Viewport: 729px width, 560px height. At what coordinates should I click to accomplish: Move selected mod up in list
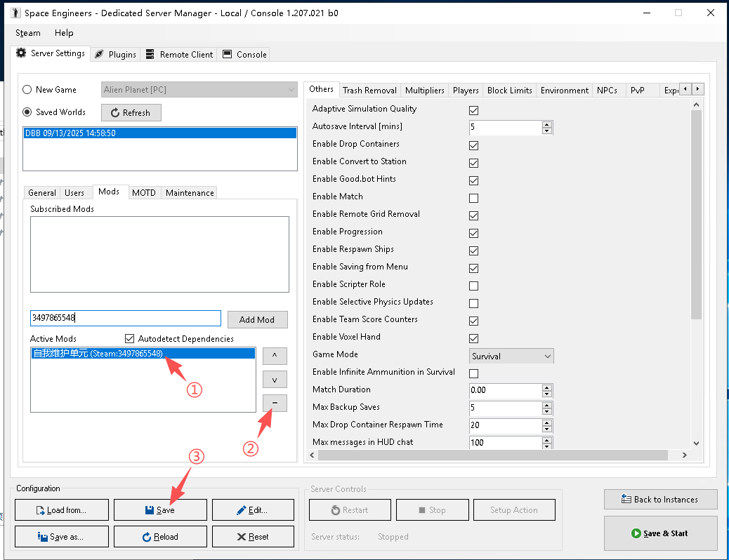pyautogui.click(x=275, y=356)
